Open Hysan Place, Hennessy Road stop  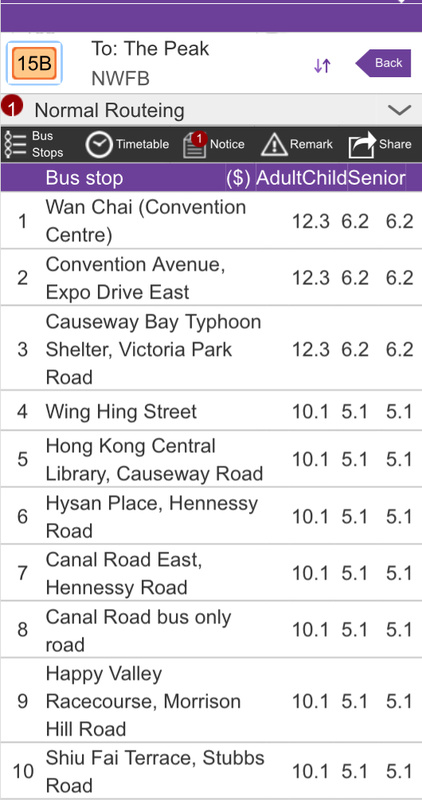pyautogui.click(x=211, y=516)
